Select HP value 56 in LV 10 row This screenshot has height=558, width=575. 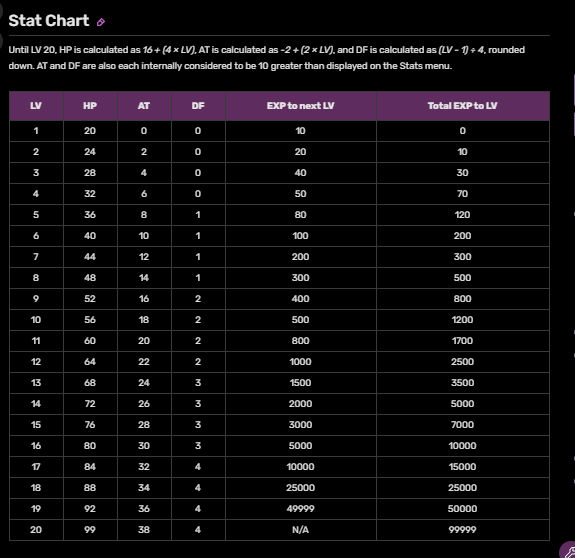pos(90,320)
